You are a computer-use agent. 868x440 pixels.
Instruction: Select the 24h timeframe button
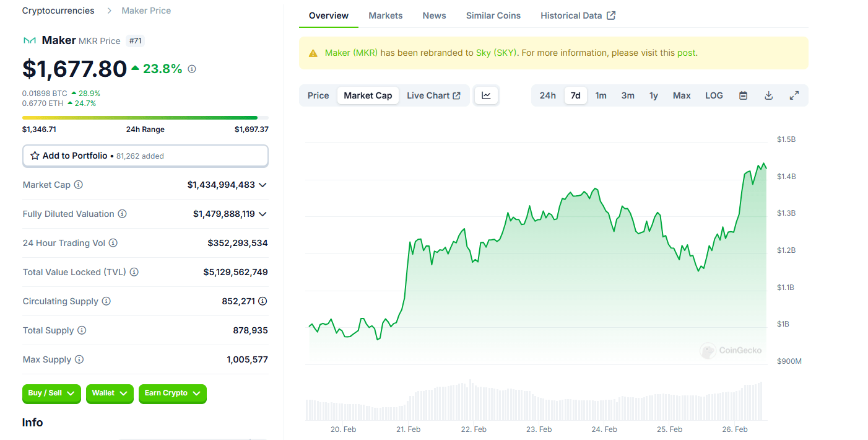point(547,95)
